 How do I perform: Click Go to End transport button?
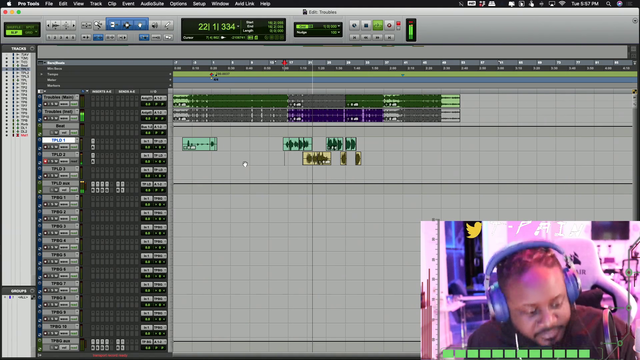(x=389, y=37)
